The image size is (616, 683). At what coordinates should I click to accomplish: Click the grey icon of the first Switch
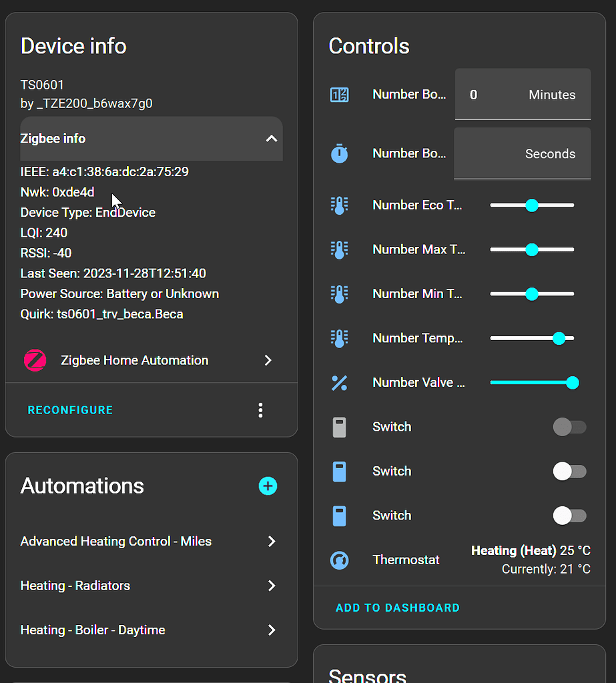point(339,428)
